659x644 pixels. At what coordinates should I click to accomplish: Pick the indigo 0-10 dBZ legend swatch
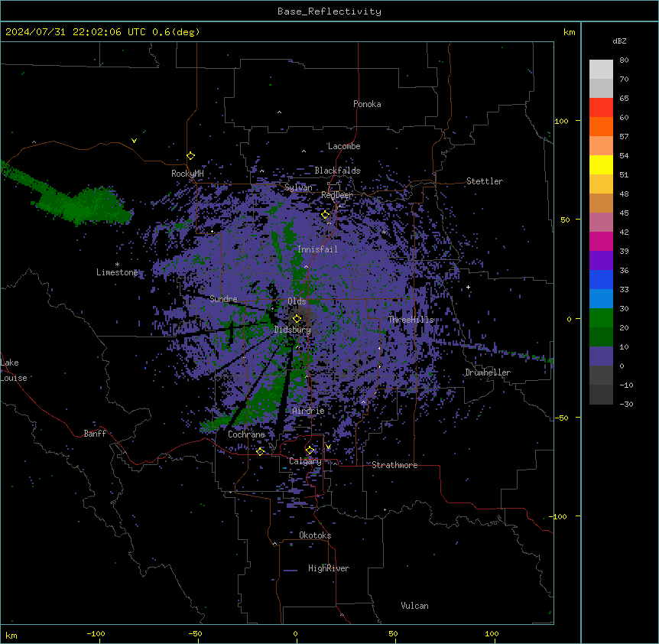[601, 356]
